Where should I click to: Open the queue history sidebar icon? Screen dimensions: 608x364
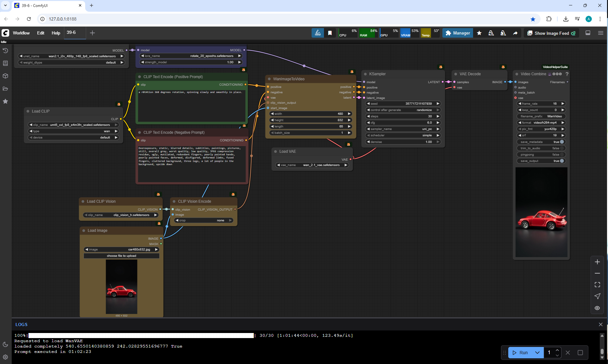tap(5, 51)
